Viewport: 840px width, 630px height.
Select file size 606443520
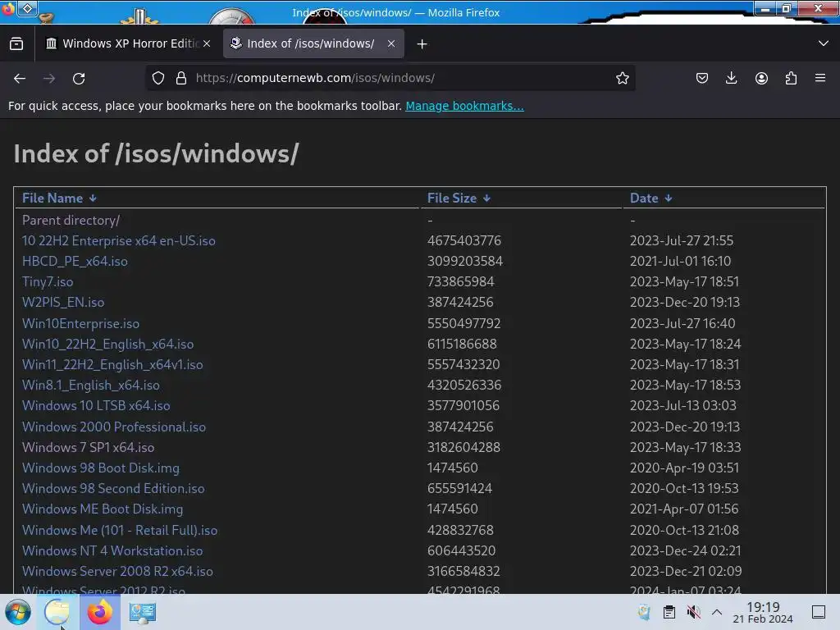coord(461,550)
